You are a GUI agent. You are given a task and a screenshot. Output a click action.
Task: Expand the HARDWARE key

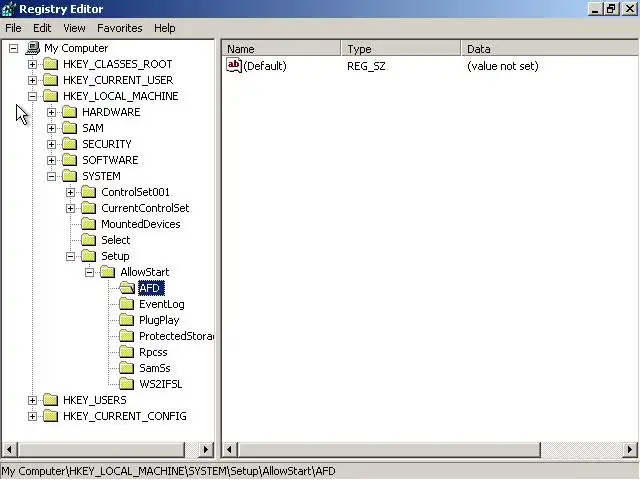(51, 112)
